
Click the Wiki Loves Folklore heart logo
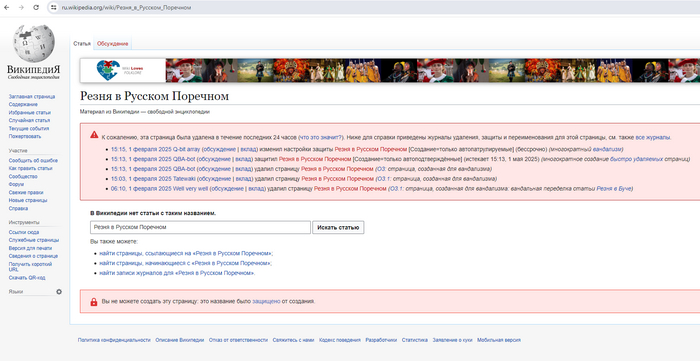(108, 70)
